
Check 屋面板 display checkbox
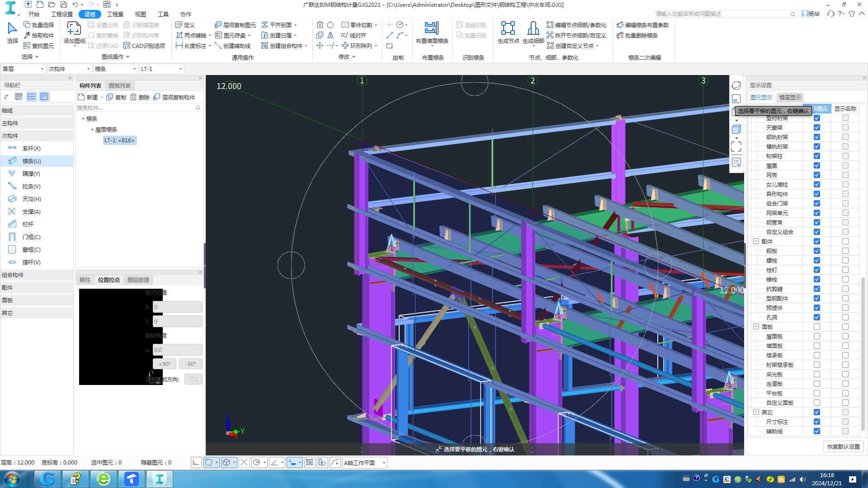817,336
